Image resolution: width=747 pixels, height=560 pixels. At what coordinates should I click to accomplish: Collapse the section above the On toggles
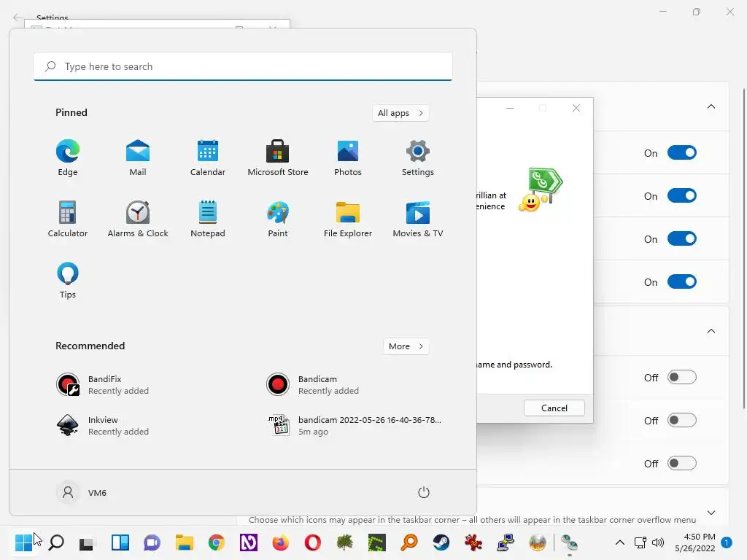tap(711, 106)
